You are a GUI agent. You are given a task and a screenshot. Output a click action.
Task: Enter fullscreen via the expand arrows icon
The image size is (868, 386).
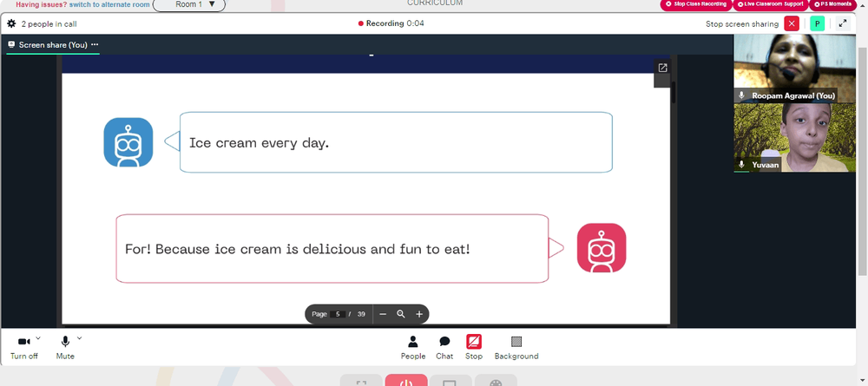click(x=843, y=23)
